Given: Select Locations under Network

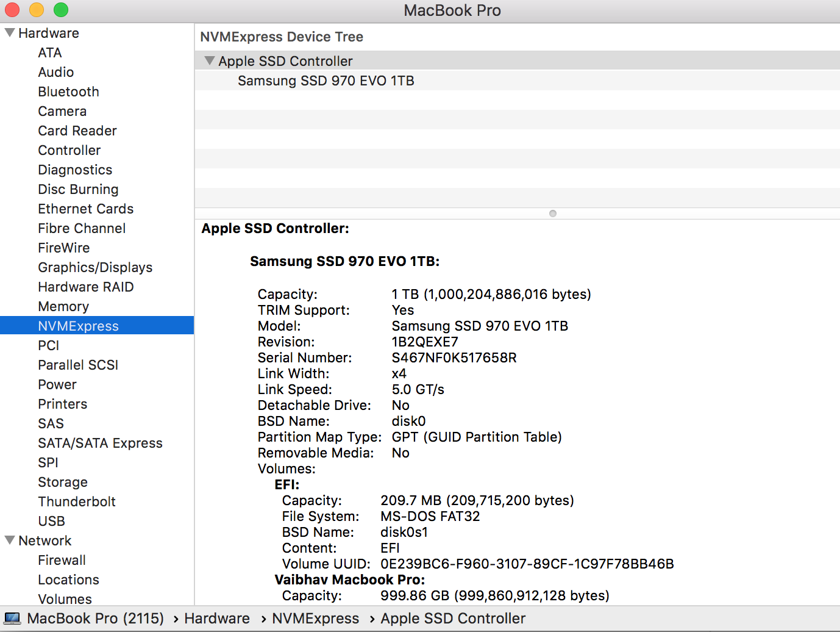Looking at the screenshot, I should click(x=68, y=580).
